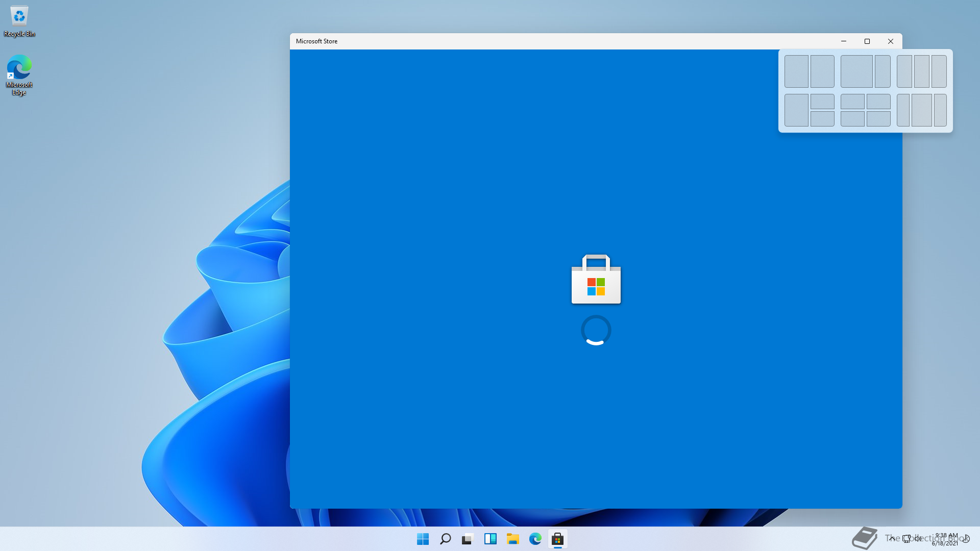
Task: Snap to bottom-right zone of left-plus-stacked layout
Action: pos(822,119)
